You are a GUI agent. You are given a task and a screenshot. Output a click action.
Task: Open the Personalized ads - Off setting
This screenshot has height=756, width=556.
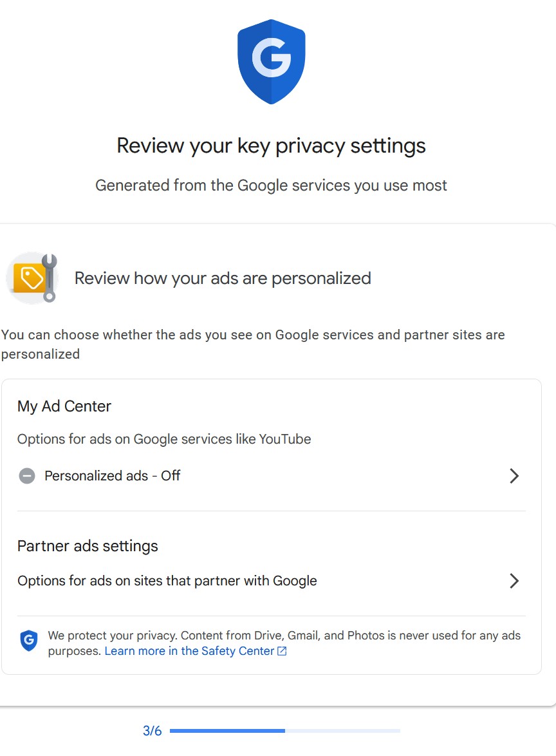tap(112, 476)
